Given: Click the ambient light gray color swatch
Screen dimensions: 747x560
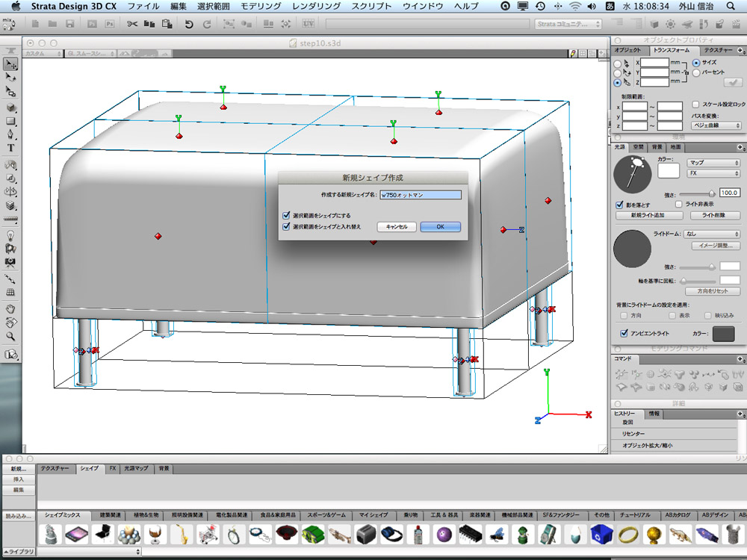Looking at the screenshot, I should (x=724, y=334).
